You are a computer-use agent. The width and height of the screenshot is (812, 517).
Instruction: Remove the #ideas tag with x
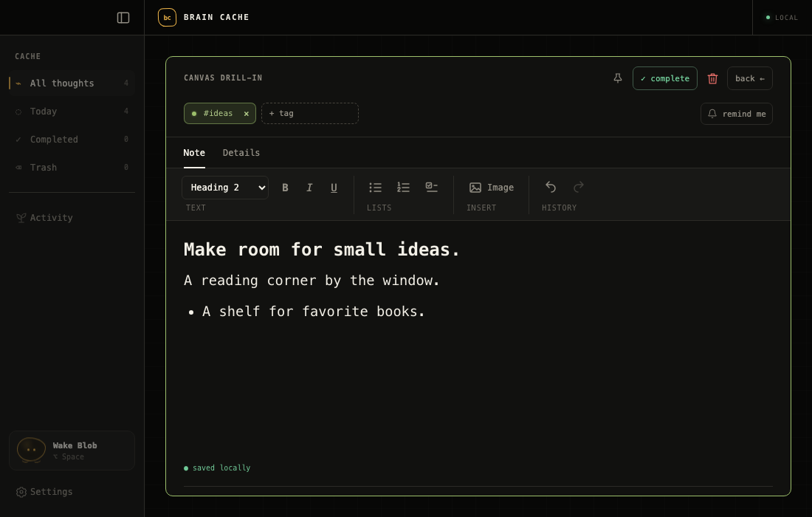(247, 114)
